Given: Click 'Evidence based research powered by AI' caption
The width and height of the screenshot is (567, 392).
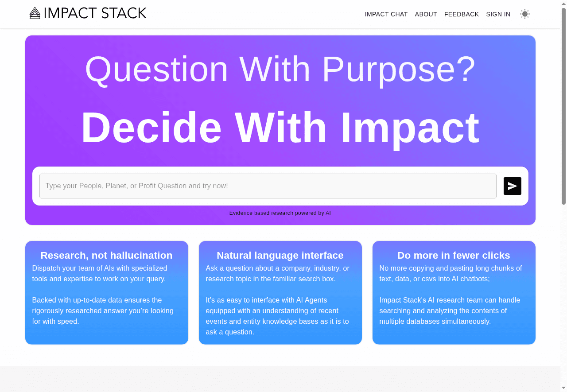Looking at the screenshot, I should (x=280, y=213).
